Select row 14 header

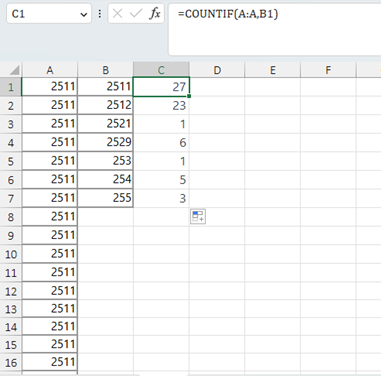[11, 327]
